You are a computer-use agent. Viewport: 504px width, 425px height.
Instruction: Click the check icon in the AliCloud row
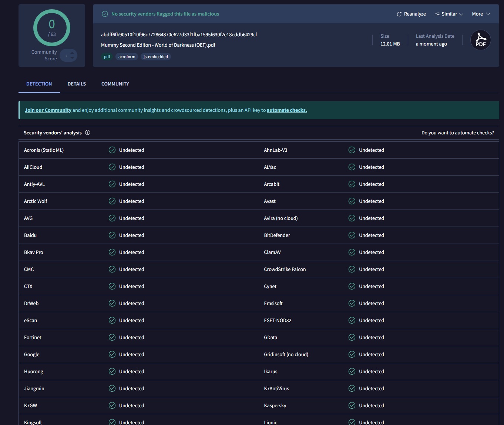(112, 167)
